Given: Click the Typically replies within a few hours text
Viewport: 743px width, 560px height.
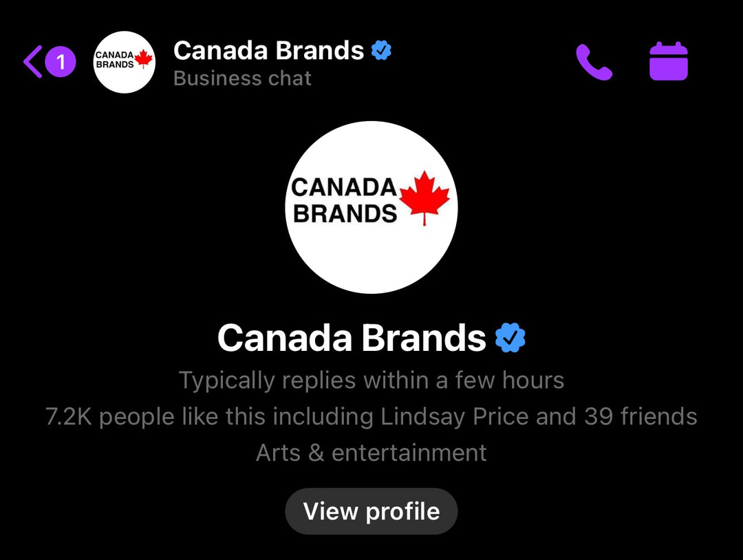Looking at the screenshot, I should click(x=371, y=380).
